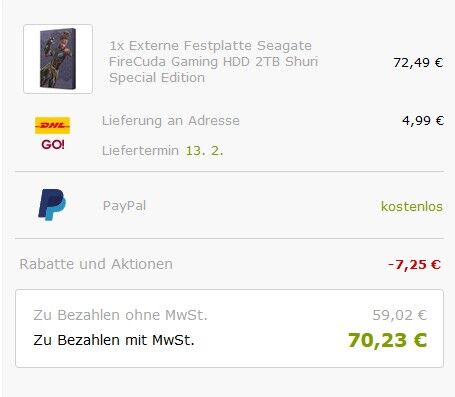455x397 pixels.
Task: Click the Lieferung an Adresse text
Action: click(x=171, y=120)
